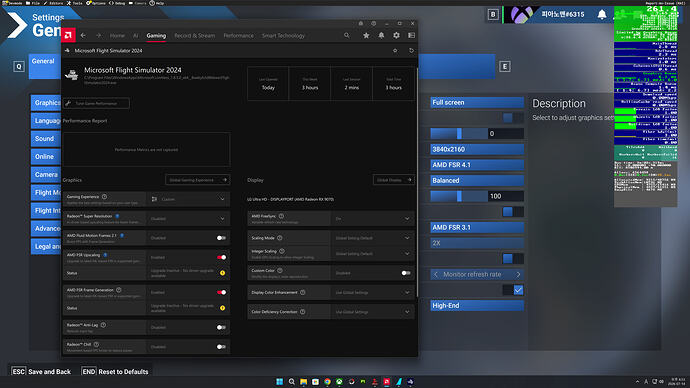690x388 pixels.
Task: Go back with the Adrenalin back arrow
Action: 83,36
